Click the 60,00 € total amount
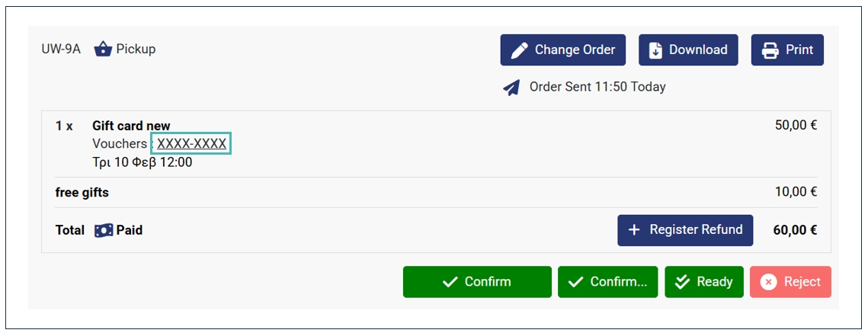 click(795, 230)
